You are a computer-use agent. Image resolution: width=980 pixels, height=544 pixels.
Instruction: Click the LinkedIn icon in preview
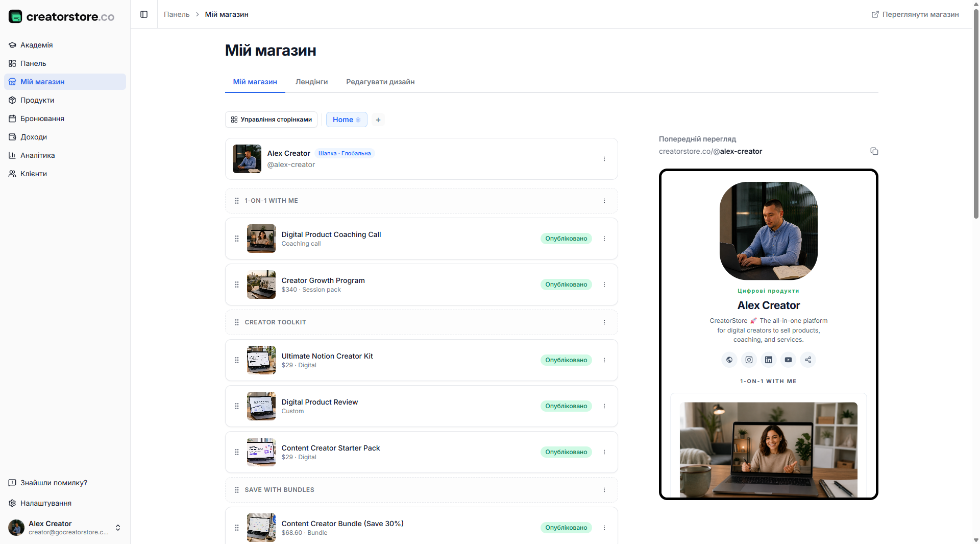click(769, 360)
